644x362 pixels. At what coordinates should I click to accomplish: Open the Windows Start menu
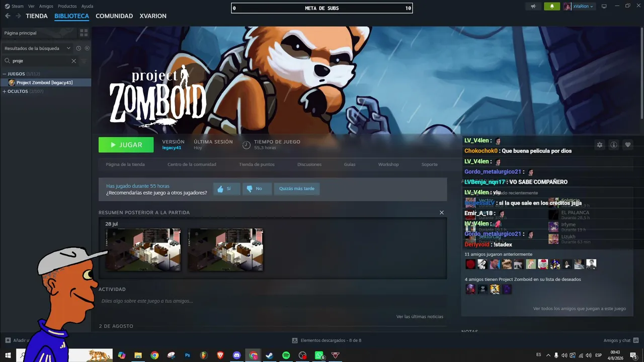pos(8,355)
